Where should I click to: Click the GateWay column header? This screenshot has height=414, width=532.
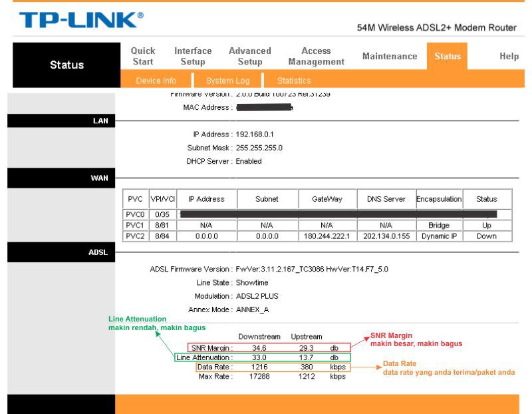(327, 199)
